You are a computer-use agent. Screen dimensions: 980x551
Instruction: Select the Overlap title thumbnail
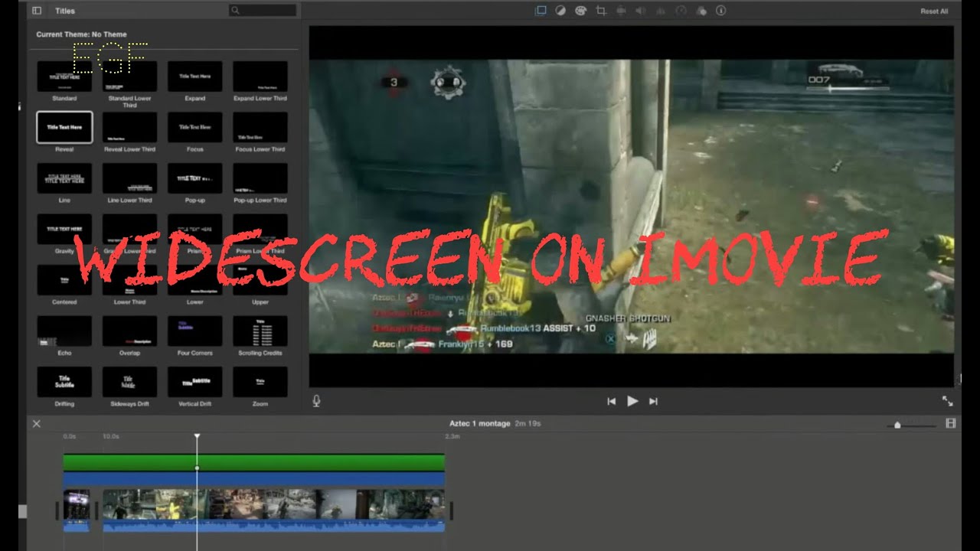click(x=129, y=331)
